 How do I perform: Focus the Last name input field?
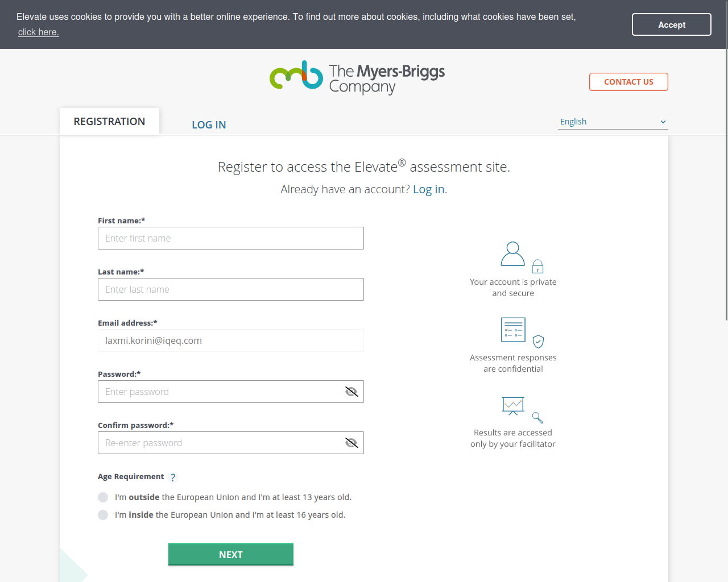(231, 289)
